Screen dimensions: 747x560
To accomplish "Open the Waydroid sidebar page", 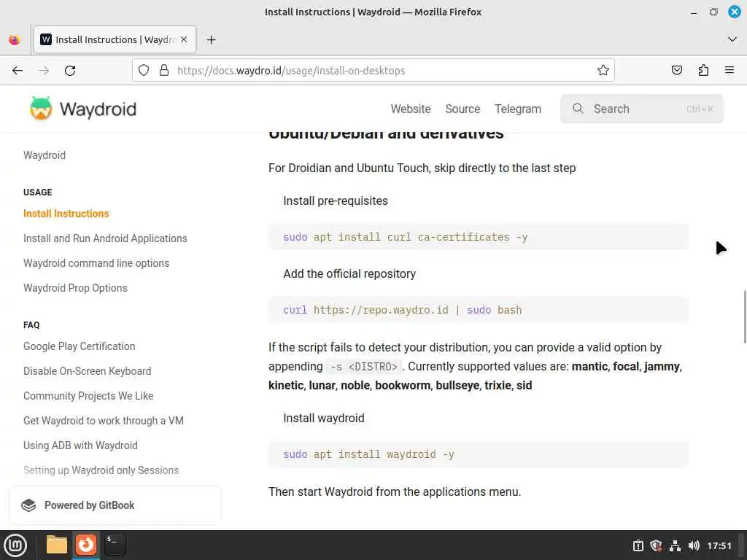I will [44, 155].
